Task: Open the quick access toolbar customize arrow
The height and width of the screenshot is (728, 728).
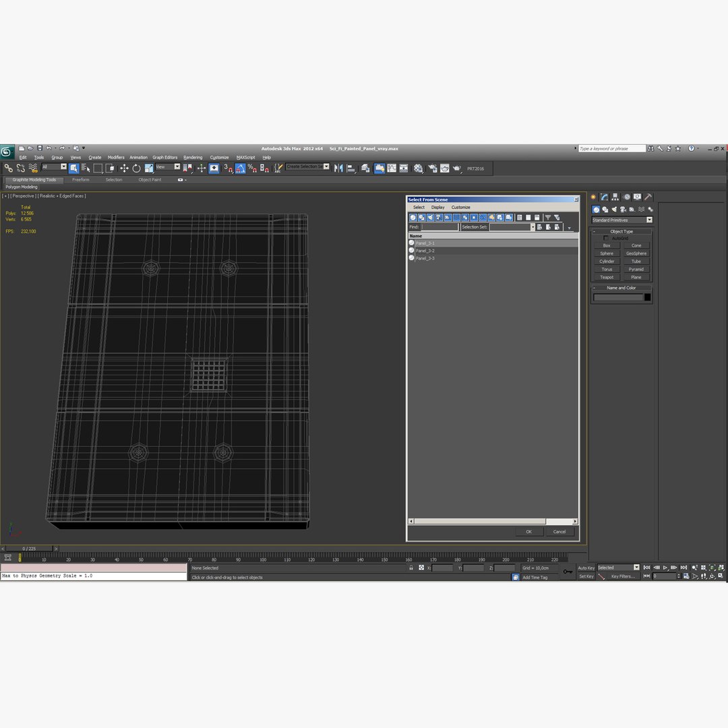Action: pos(84,148)
